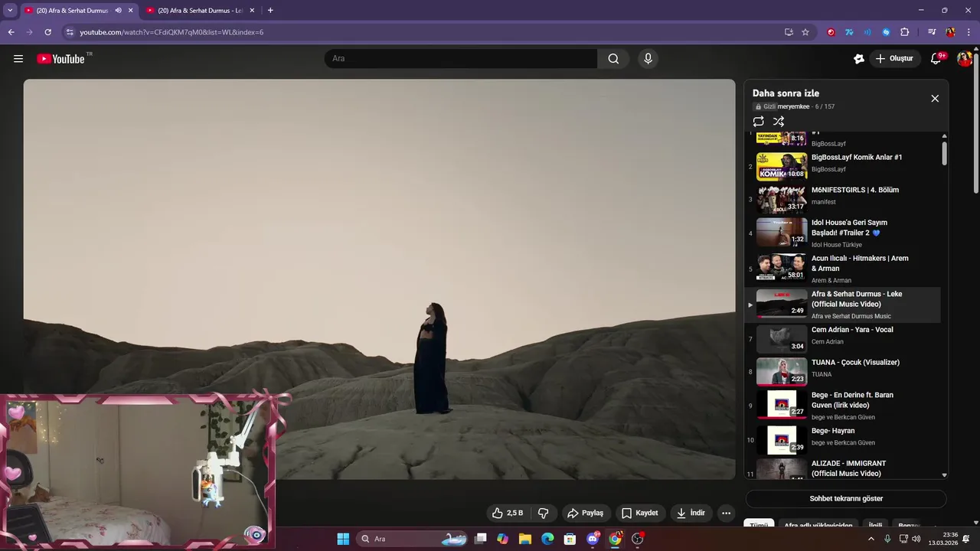Click the playlist panel scrollbar thumb
Image resolution: width=980 pixels, height=551 pixels.
pyautogui.click(x=944, y=152)
